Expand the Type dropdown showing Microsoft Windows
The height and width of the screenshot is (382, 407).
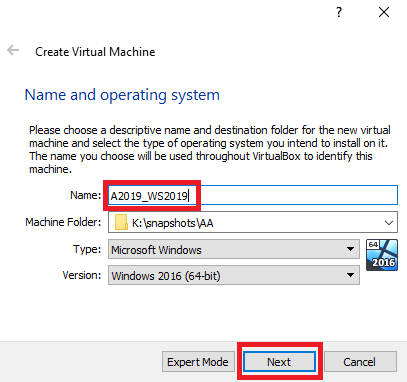[x=234, y=249]
